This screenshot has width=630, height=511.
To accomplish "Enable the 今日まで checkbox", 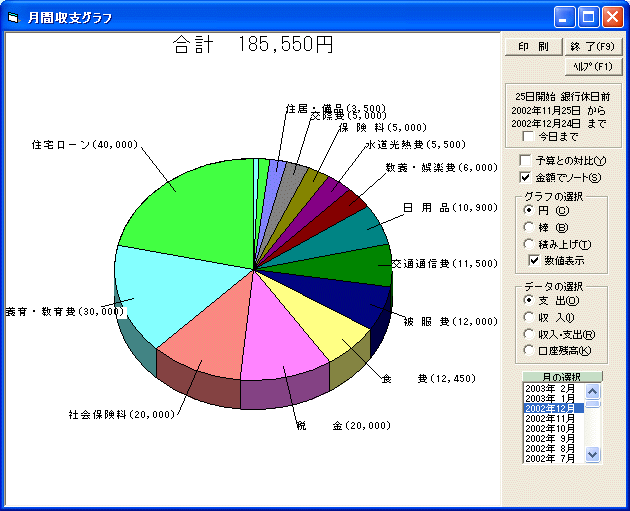I will (x=528, y=137).
